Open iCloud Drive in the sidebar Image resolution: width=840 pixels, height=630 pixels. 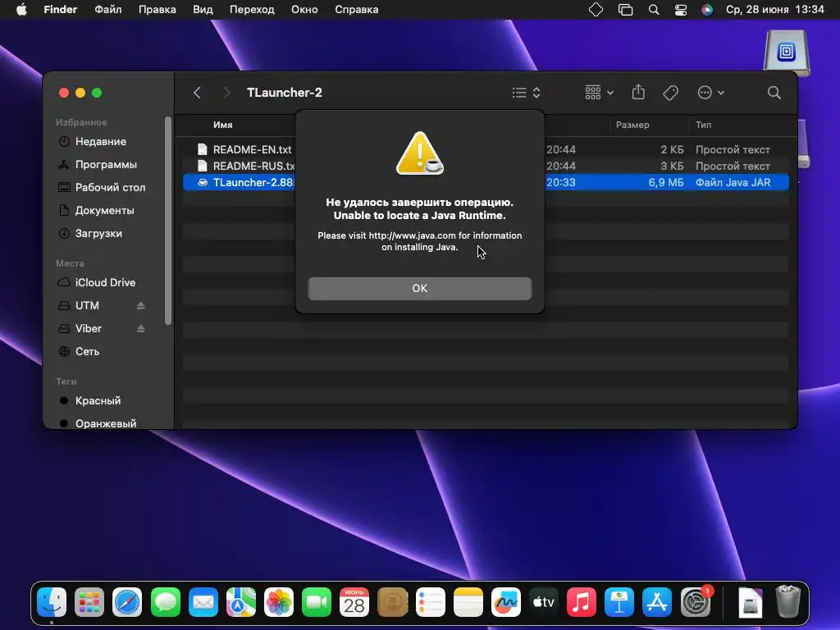click(x=105, y=282)
